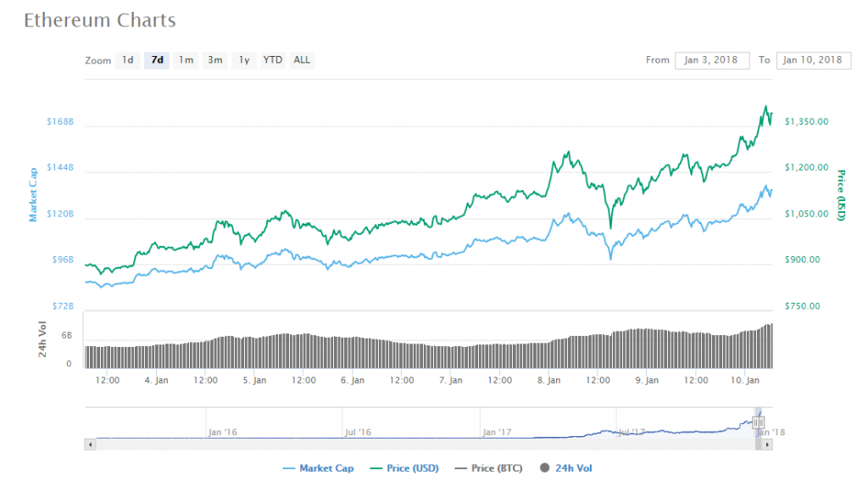Click the navigator scroll left arrow
Screen dimensions: 868x481
point(90,445)
